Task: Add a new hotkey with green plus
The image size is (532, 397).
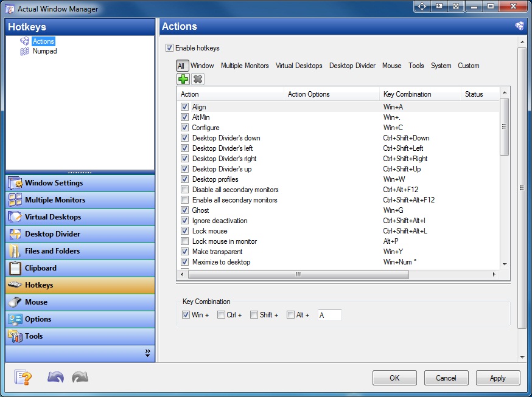Action: point(183,79)
